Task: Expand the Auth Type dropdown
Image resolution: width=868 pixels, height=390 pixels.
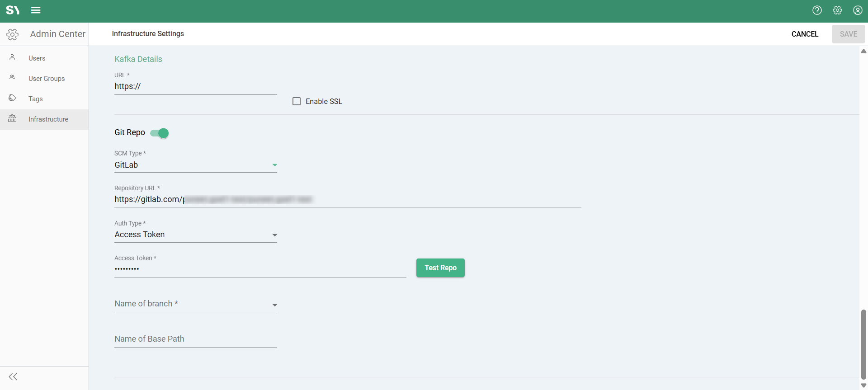Action: tap(195, 235)
